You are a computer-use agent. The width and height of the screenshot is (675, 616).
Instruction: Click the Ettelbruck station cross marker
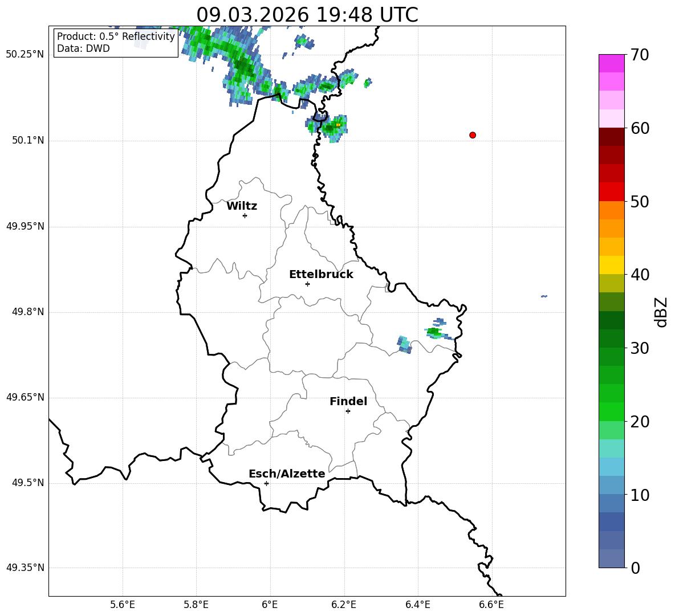pos(307,284)
